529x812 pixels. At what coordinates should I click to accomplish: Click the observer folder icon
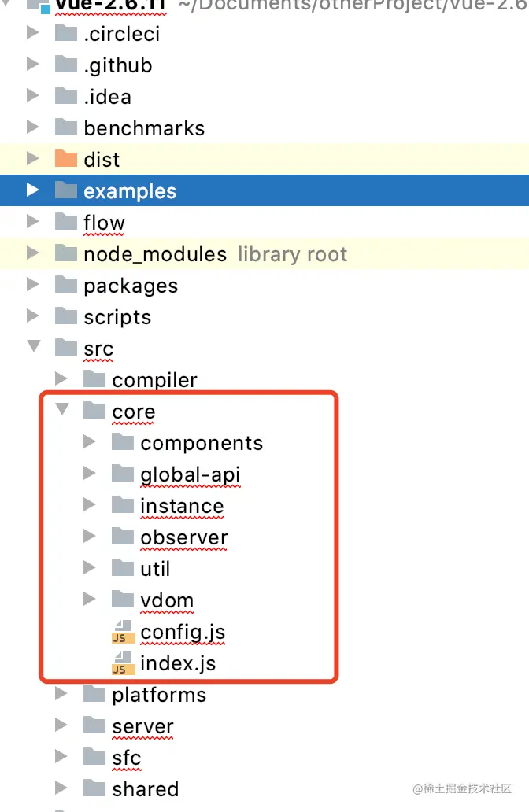pyautogui.click(x=123, y=537)
